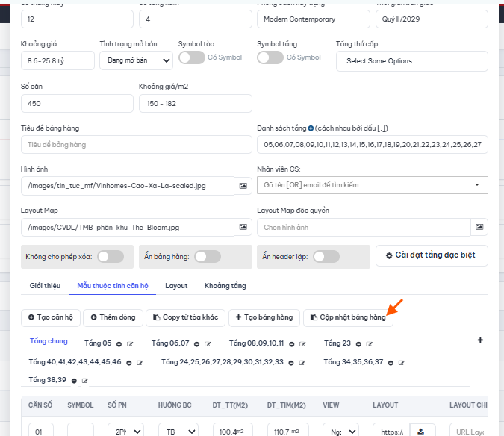Click Copy từ tòa khác button

[x=185, y=317]
